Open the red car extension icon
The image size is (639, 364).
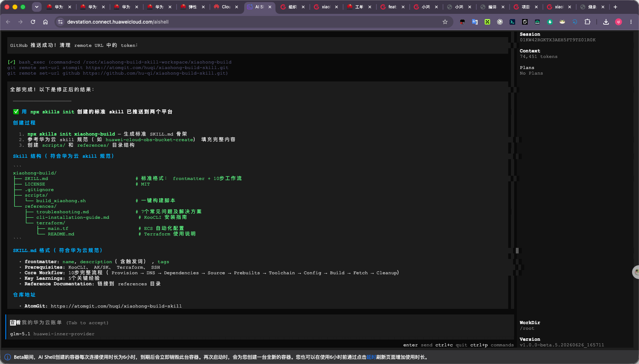pos(462,22)
